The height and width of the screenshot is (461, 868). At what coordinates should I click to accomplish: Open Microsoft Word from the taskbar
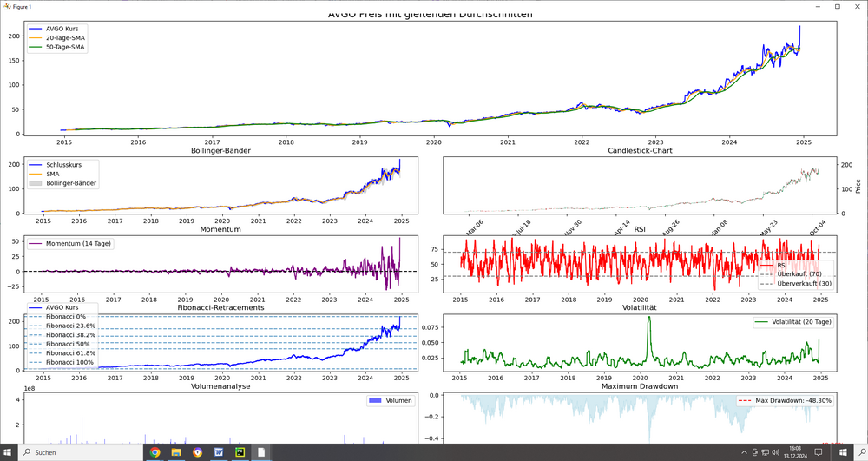219,452
